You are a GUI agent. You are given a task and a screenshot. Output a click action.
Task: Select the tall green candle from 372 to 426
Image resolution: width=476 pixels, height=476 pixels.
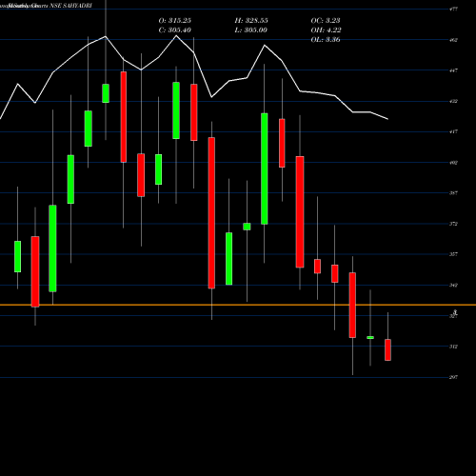(x=265, y=169)
